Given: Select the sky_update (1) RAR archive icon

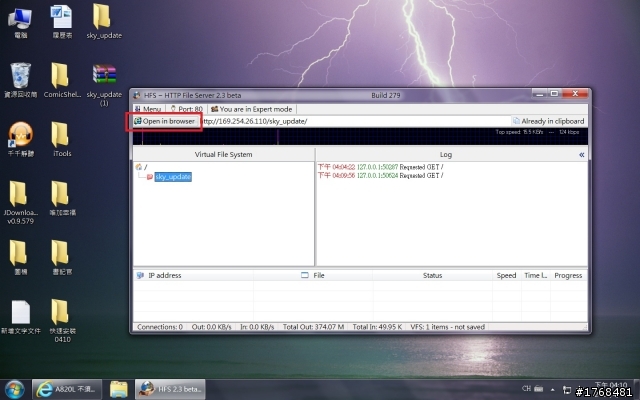Looking at the screenshot, I should pyautogui.click(x=104, y=84).
